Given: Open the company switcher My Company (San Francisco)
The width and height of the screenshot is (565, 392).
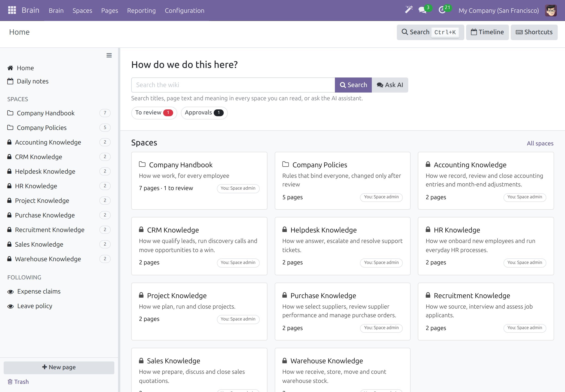Looking at the screenshot, I should click(x=499, y=10).
